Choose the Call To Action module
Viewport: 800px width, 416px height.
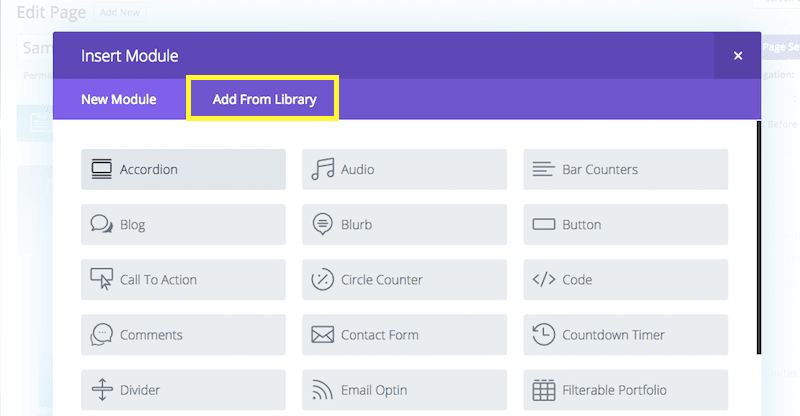(x=183, y=280)
